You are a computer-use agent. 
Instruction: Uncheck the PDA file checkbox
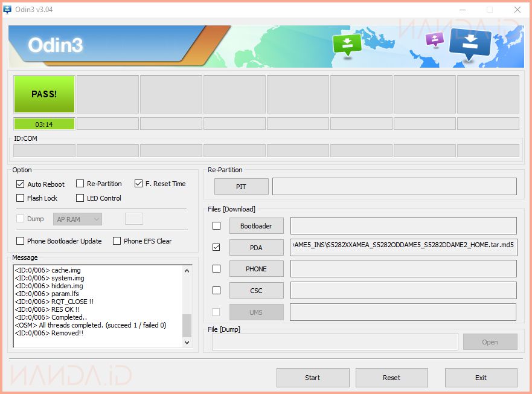[217, 247]
